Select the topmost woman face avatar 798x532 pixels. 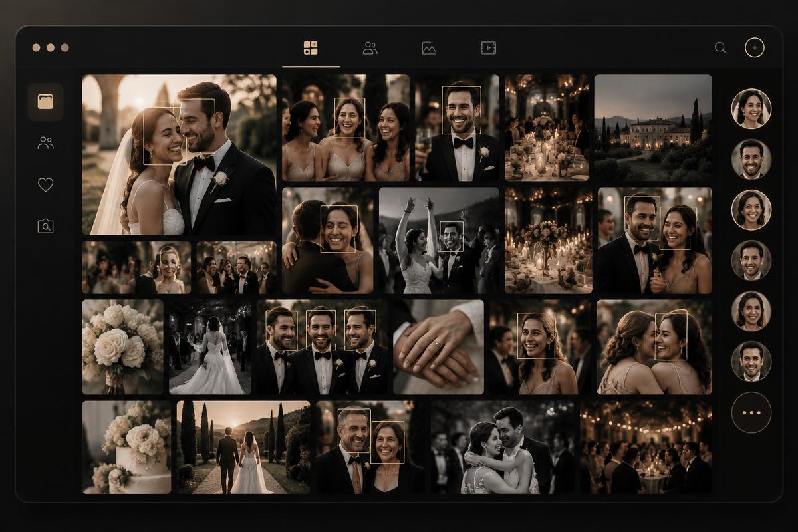pyautogui.click(x=751, y=108)
